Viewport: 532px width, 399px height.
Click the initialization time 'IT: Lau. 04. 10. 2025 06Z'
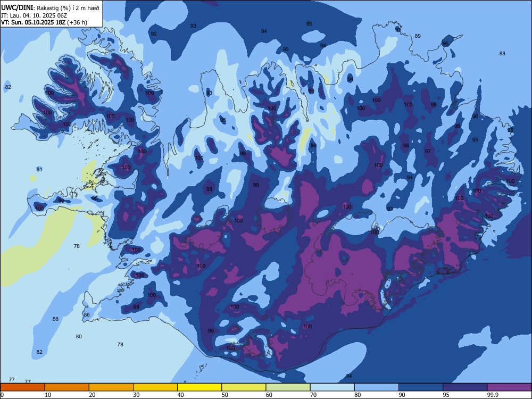pyautogui.click(x=34, y=15)
